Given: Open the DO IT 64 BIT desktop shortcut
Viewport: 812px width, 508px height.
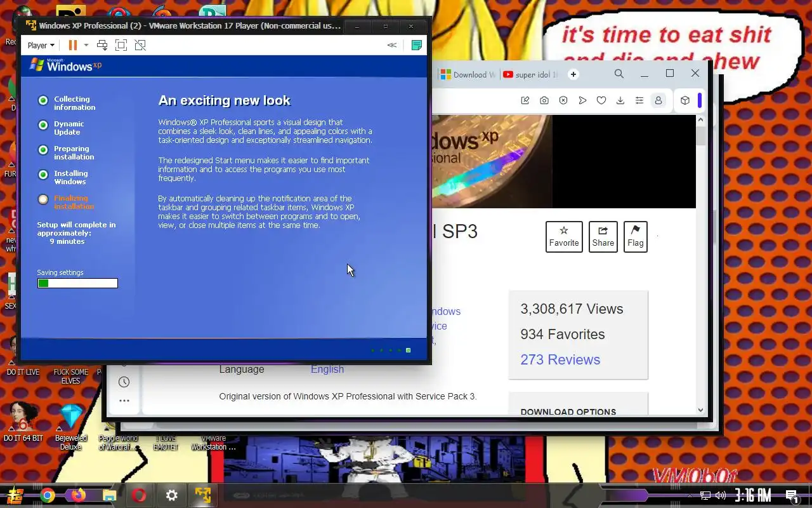Looking at the screenshot, I should [23, 422].
